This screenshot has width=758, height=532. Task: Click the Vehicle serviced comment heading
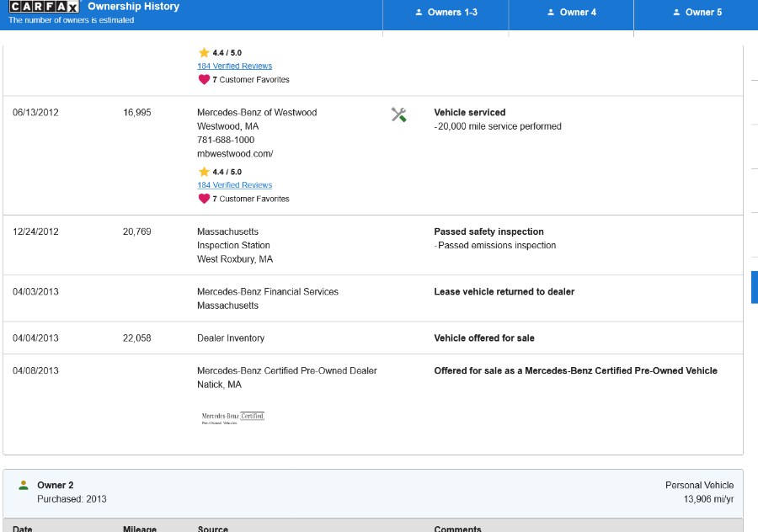(x=469, y=112)
